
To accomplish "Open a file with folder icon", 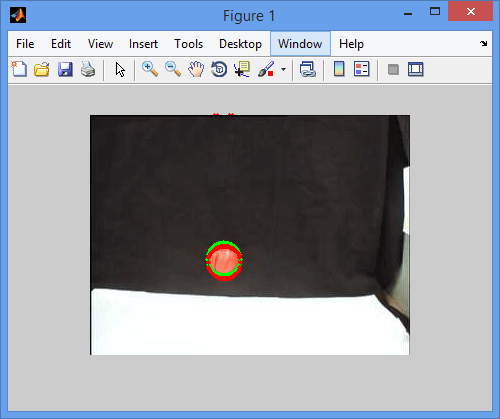I will coord(42,69).
